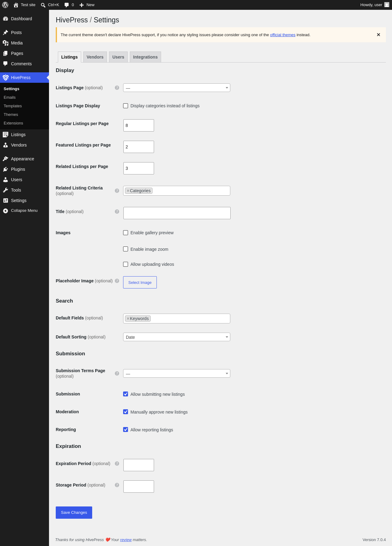Enable gallery preview checkbox
The width and height of the screenshot is (392, 546).
coord(126,233)
